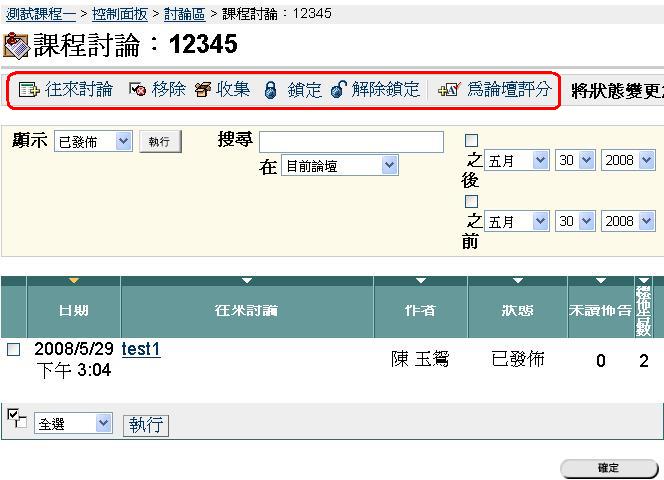Viewport: 664px width, 480px height.
Task: Click the 執行 button next to 顯示
Action: tap(160, 141)
